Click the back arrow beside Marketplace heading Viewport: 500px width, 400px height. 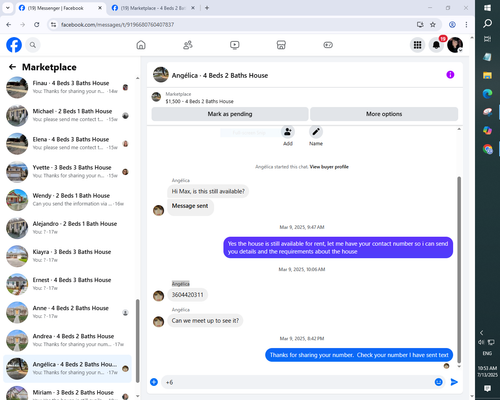12,67
